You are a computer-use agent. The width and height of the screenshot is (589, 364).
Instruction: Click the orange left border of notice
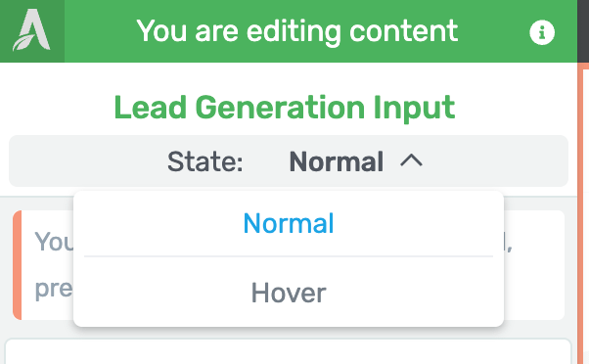17,265
